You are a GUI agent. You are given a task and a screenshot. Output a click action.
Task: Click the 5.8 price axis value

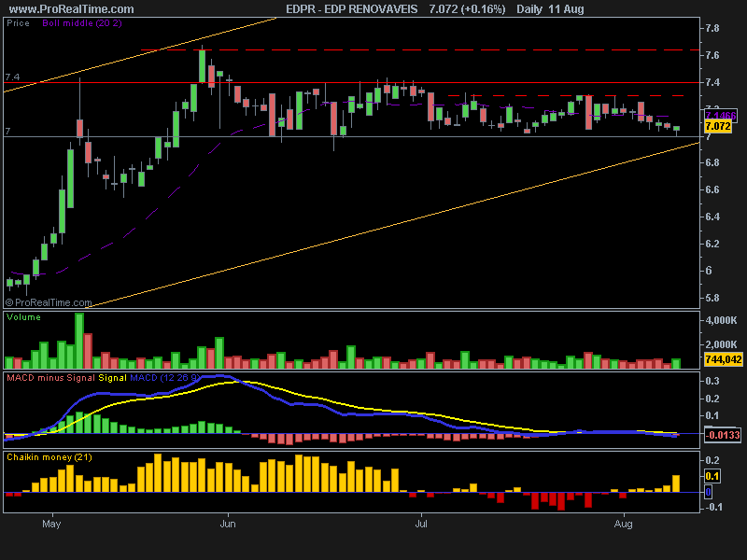coord(712,298)
